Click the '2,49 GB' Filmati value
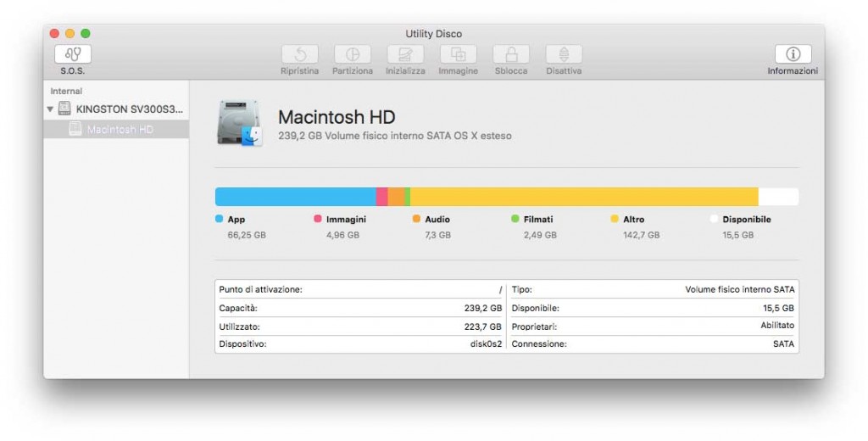This screenshot has width=868, height=441. [540, 235]
